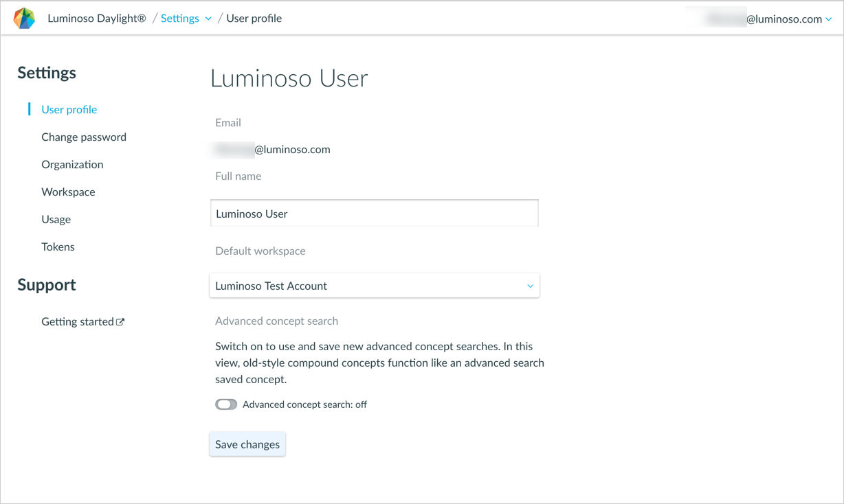Screen dimensions: 844x504
Task: Select User profile in the sidebar
Action: pyautogui.click(x=69, y=109)
